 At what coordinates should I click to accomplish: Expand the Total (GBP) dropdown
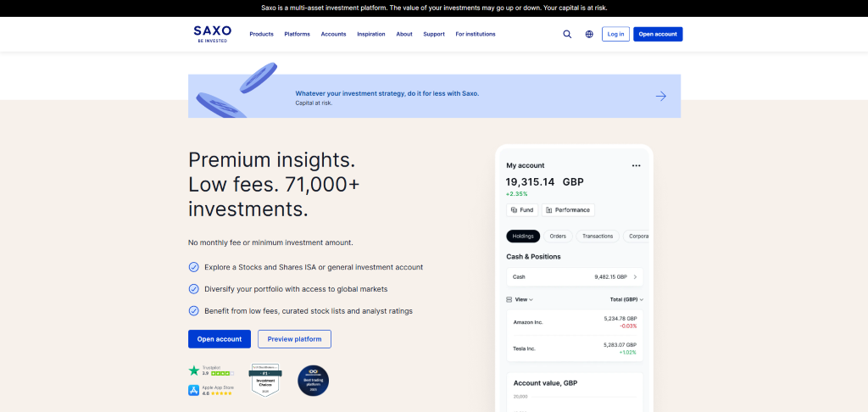click(626, 299)
